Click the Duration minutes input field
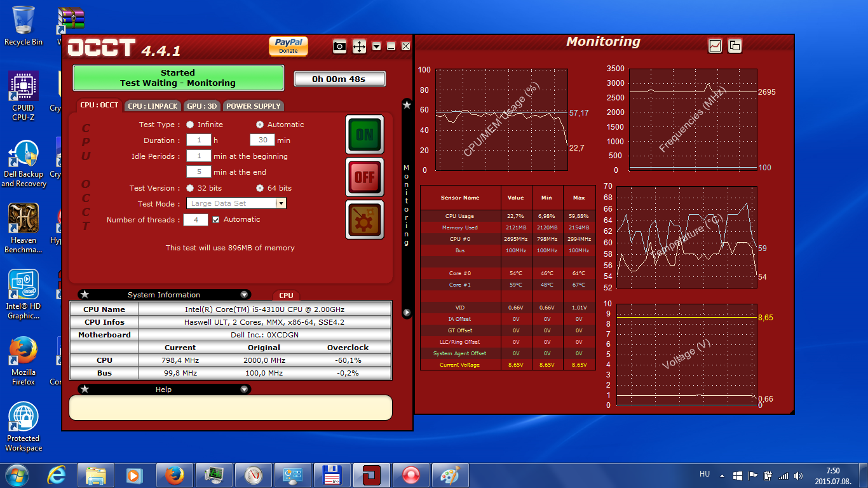 (x=262, y=140)
